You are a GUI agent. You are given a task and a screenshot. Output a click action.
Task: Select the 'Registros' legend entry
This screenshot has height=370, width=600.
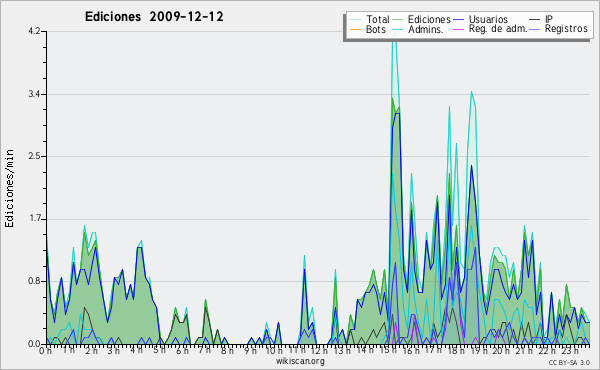(x=566, y=29)
